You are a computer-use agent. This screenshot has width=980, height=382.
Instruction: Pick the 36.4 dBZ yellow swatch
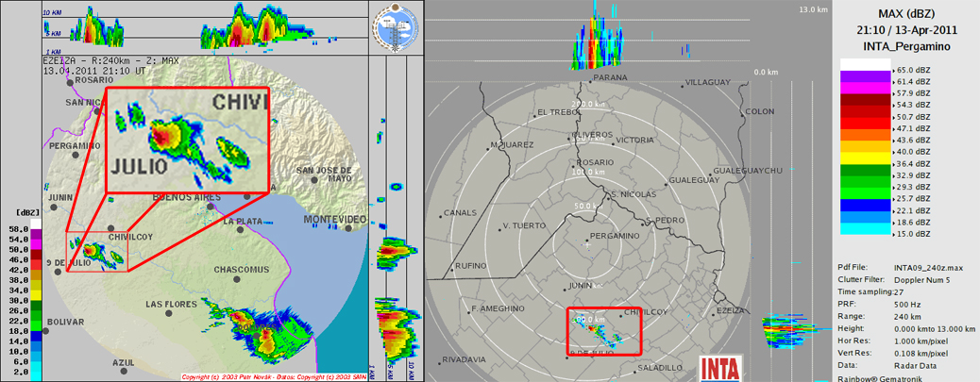coord(865,158)
